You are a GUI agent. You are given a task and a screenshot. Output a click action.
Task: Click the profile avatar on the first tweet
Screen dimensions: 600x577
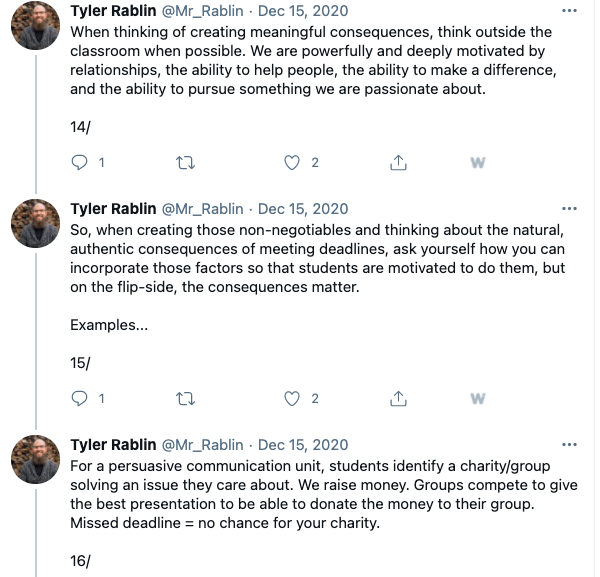tap(35, 29)
